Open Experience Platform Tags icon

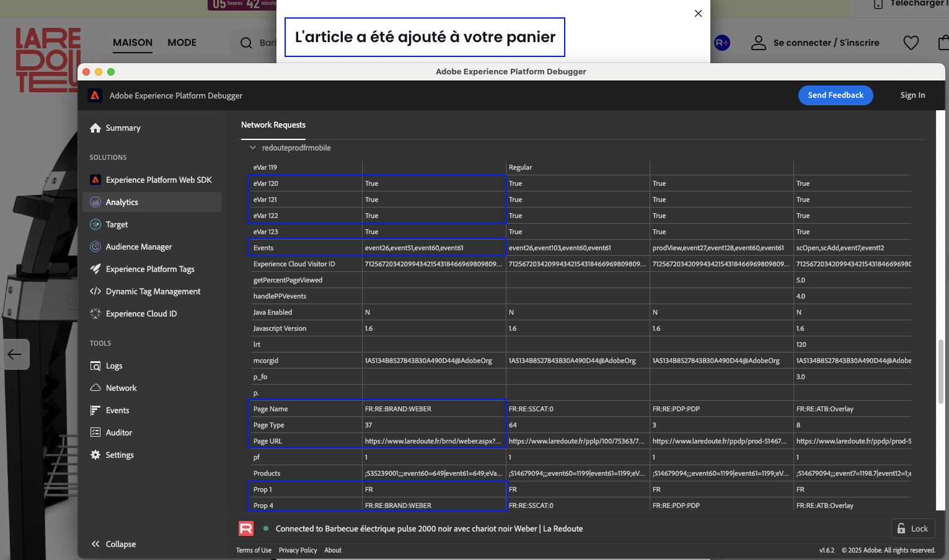click(x=95, y=269)
